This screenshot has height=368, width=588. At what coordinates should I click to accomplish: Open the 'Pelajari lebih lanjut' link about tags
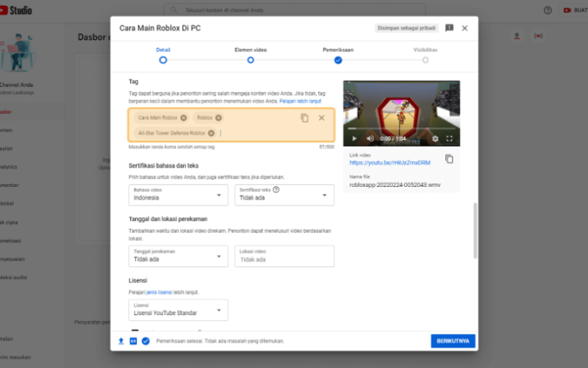click(x=300, y=101)
